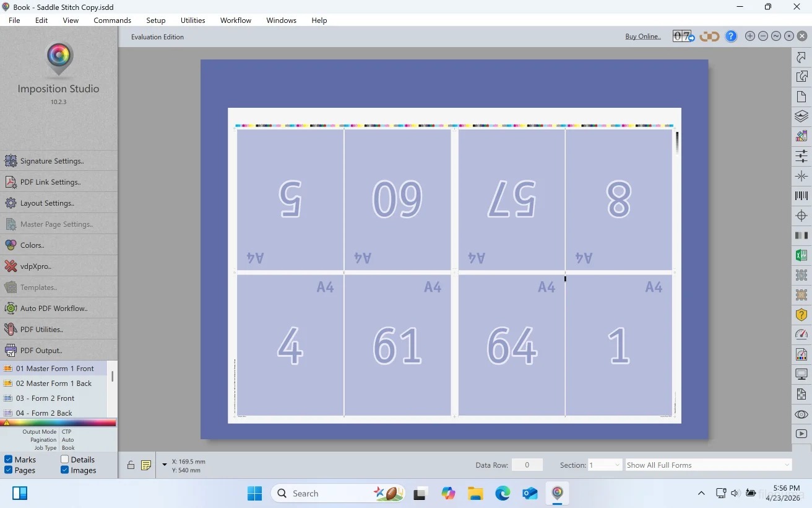The width and height of the screenshot is (812, 508).
Task: Open Signature Settings
Action: coord(52,161)
